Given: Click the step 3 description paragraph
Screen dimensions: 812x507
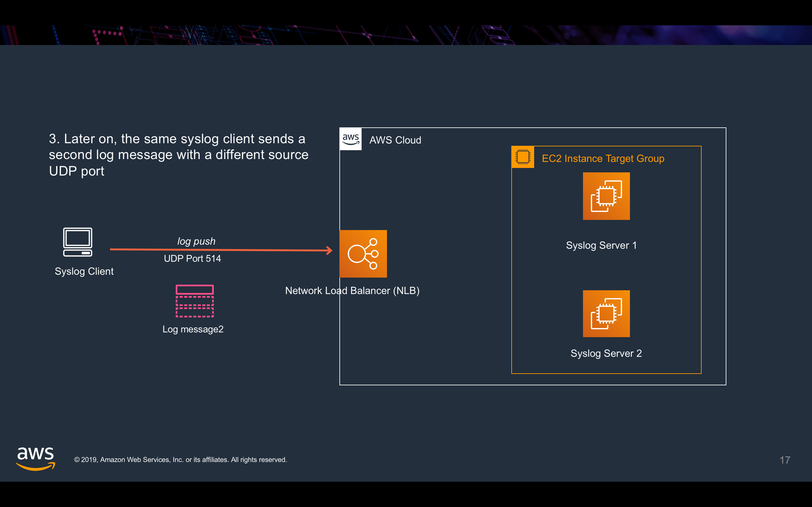Looking at the screenshot, I should [178, 155].
